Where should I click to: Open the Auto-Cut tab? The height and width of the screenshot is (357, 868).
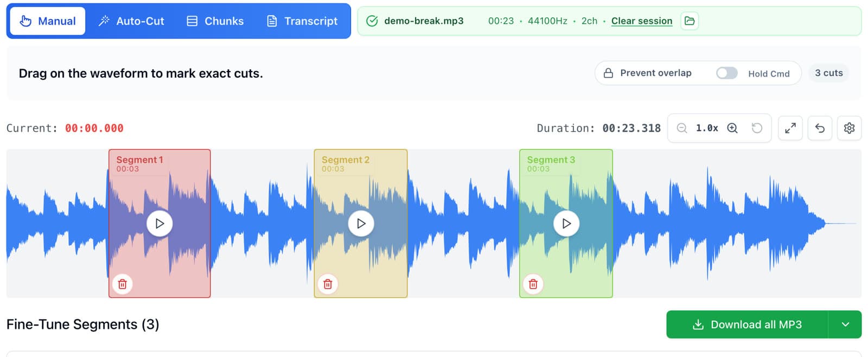tap(131, 21)
